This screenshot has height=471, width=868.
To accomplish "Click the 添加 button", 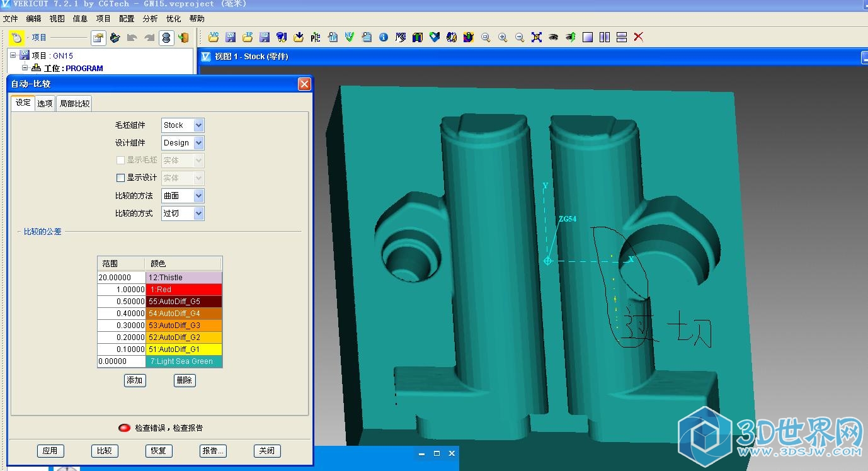I will (x=135, y=380).
